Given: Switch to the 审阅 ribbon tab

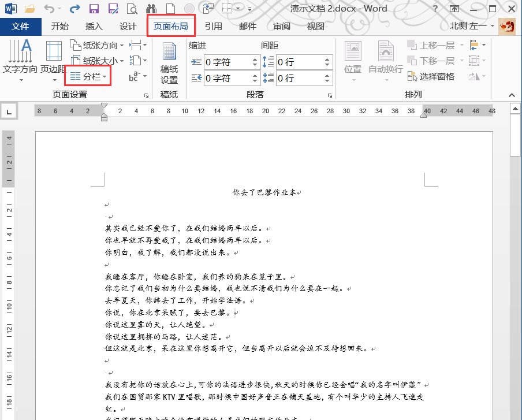Looking at the screenshot, I should coord(281,25).
